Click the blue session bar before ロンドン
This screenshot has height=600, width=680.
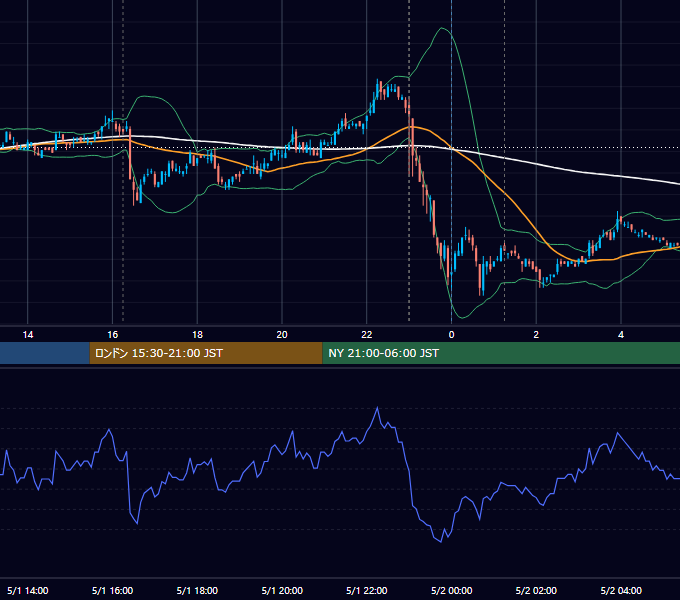pos(45,353)
